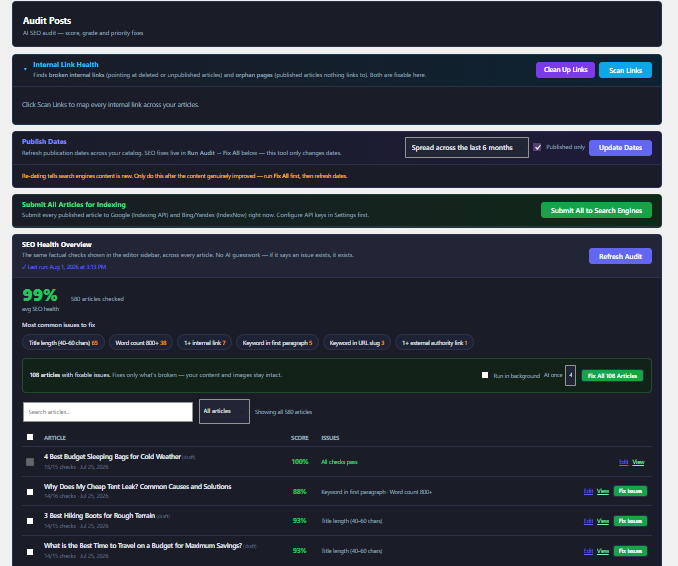Click the 99% avg SEO health value
The width and height of the screenshot is (678, 566).
click(x=40, y=295)
